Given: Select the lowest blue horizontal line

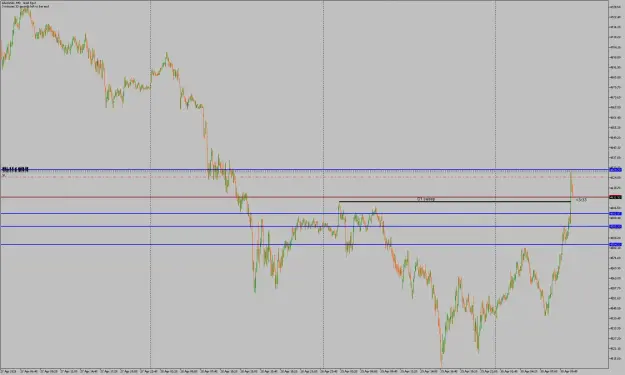Looking at the screenshot, I should click(x=305, y=244).
